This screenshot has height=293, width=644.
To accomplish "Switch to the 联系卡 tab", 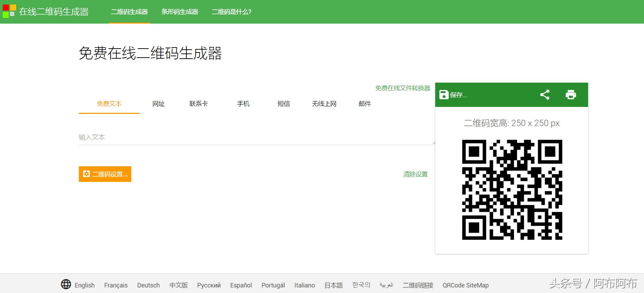I will (x=199, y=104).
